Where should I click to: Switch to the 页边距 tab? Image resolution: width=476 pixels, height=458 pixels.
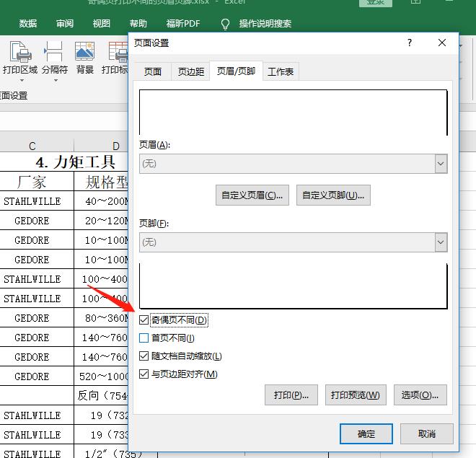click(190, 72)
